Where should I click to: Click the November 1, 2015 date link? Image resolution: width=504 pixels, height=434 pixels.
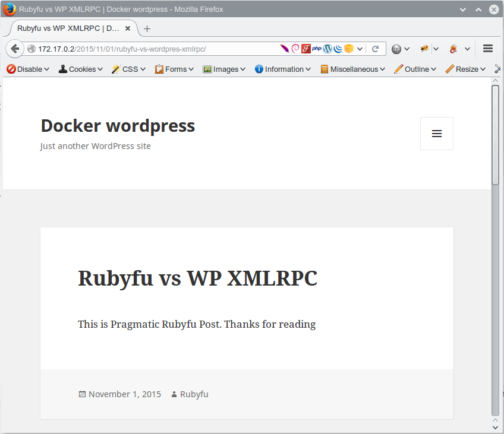pos(124,394)
